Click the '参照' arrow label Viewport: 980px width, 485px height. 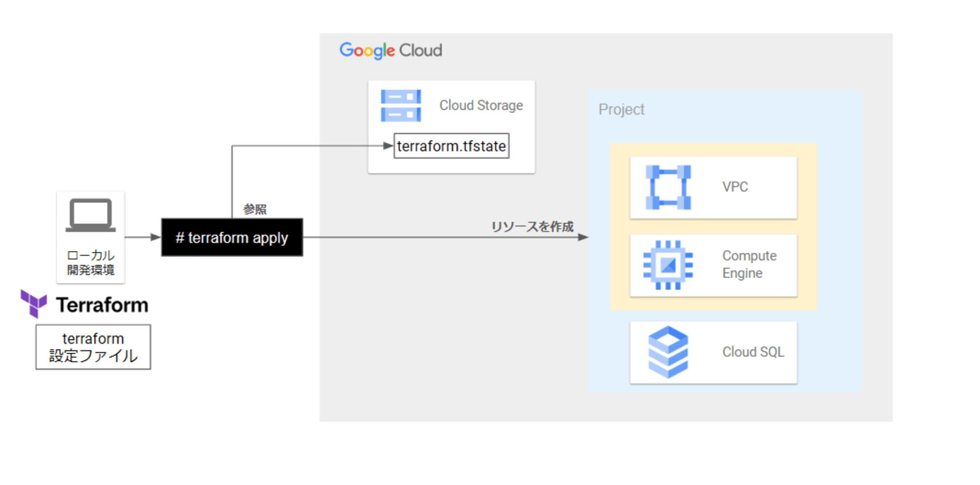pyautogui.click(x=255, y=209)
